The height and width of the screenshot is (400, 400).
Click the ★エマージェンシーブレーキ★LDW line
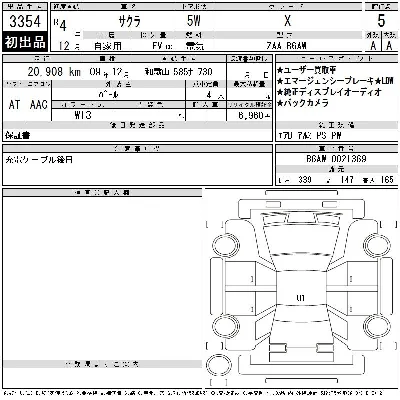pyautogui.click(x=335, y=81)
